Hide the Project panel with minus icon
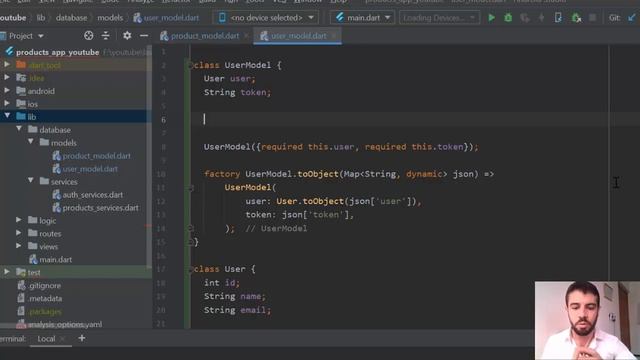This screenshot has height=360, width=640. [x=144, y=36]
